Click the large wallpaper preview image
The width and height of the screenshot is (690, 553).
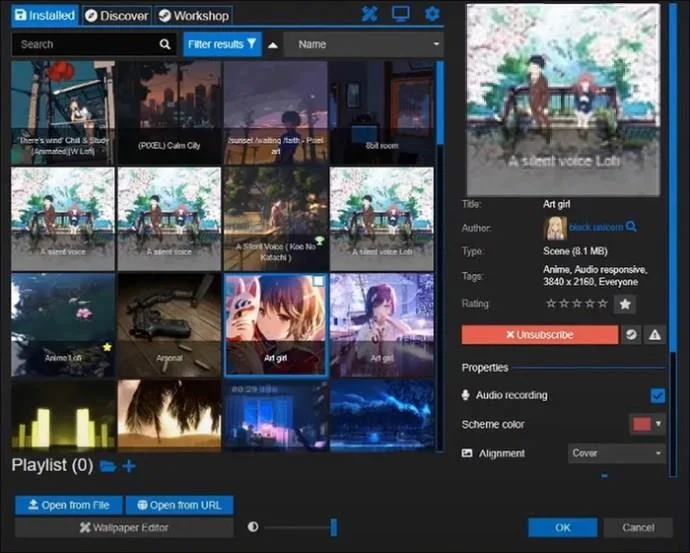[563, 100]
